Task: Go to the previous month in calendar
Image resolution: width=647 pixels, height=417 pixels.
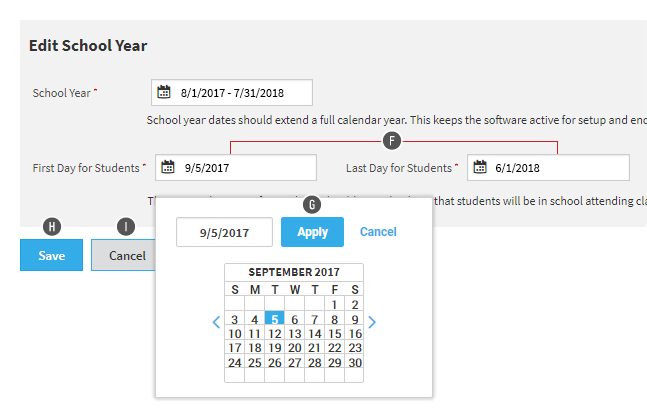Action: point(216,322)
